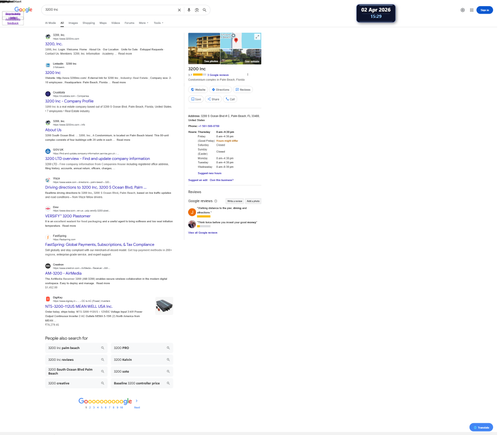Clear the search box with X icon

pos(180,10)
